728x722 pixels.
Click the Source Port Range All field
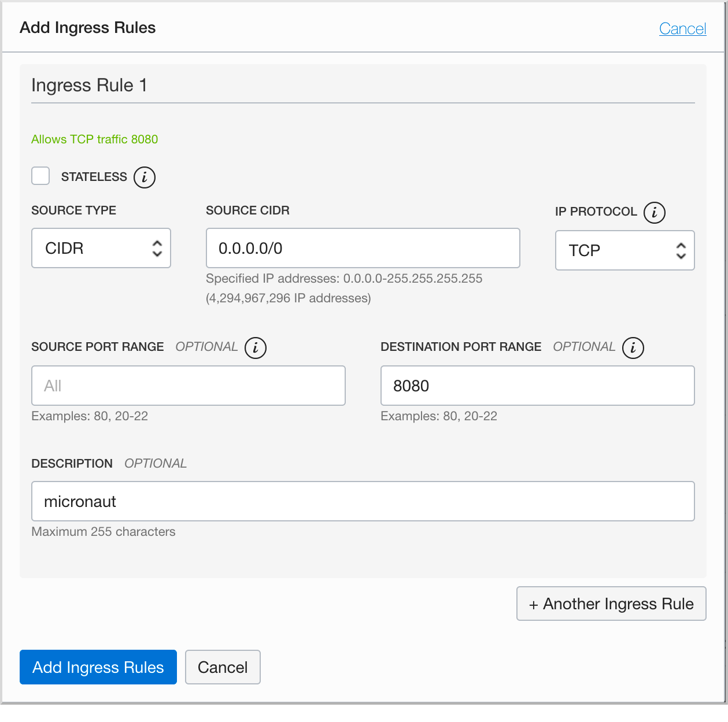(189, 386)
